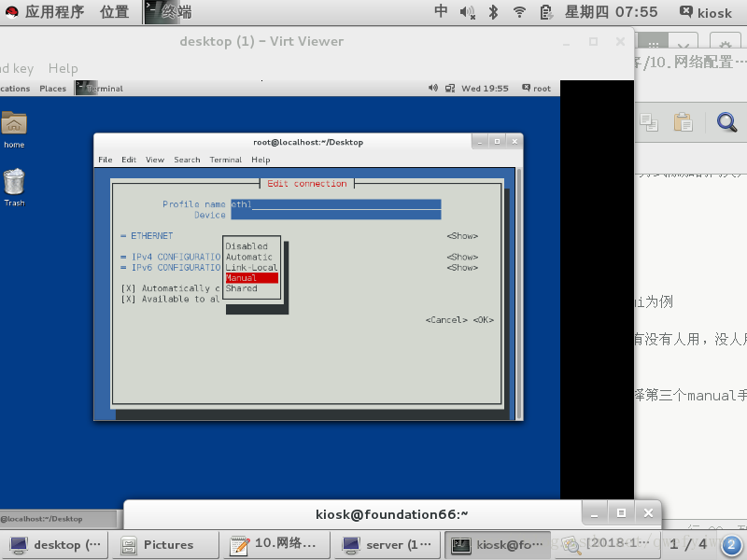The image size is (747, 560).
Task: Open the terminal Edit menu
Action: [x=129, y=160]
